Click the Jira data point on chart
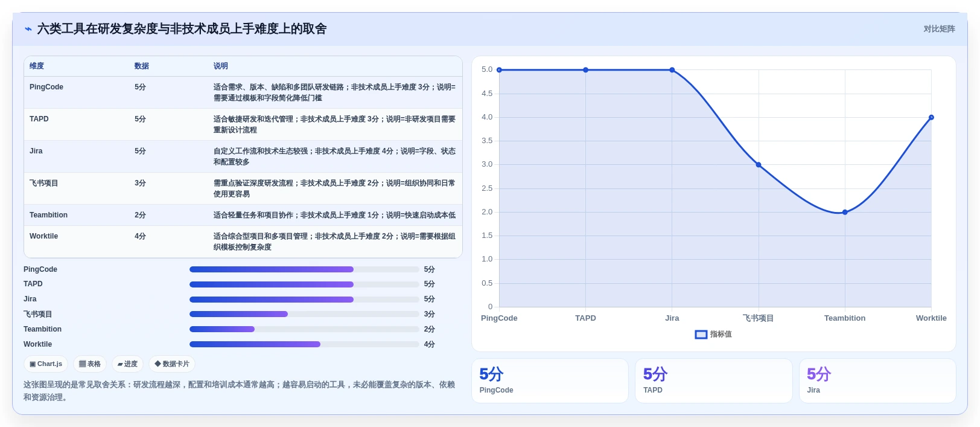 pos(672,70)
